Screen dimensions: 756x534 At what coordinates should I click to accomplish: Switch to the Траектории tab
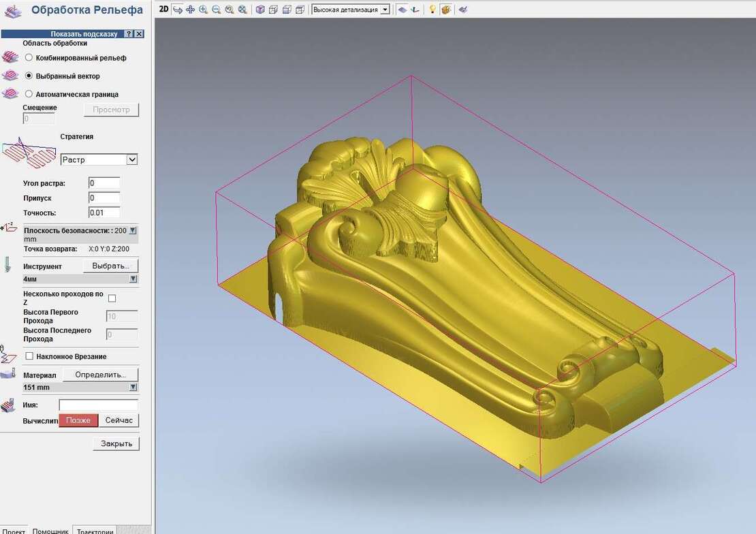95,531
